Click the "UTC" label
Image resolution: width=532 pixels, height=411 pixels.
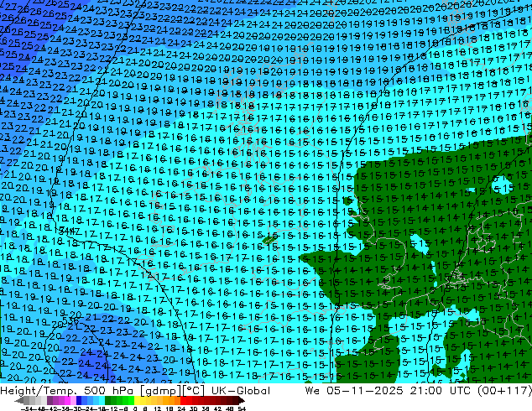[x=460, y=391]
